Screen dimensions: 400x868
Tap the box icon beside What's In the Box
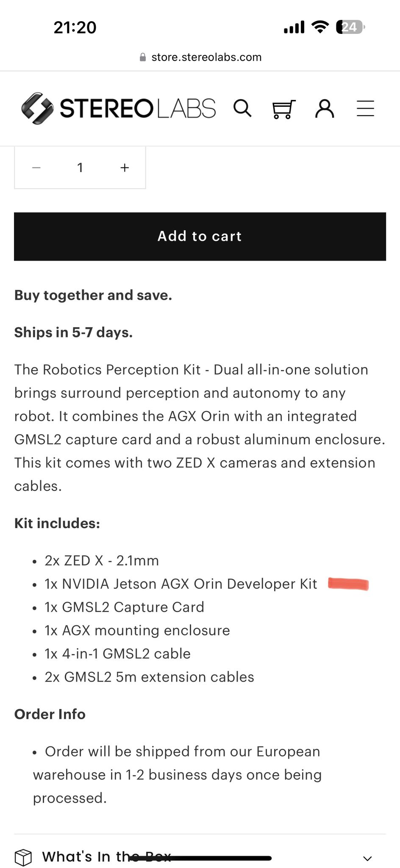coord(23,857)
